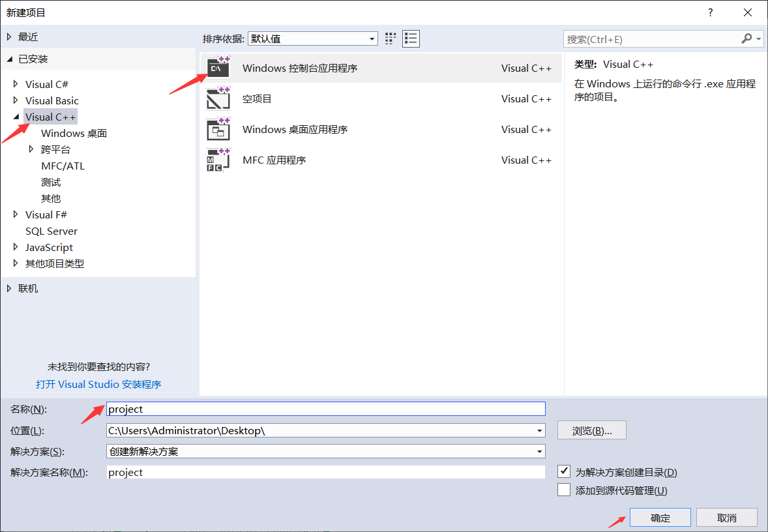Expand the Visual F# node
The image size is (768, 532).
pyautogui.click(x=16, y=214)
